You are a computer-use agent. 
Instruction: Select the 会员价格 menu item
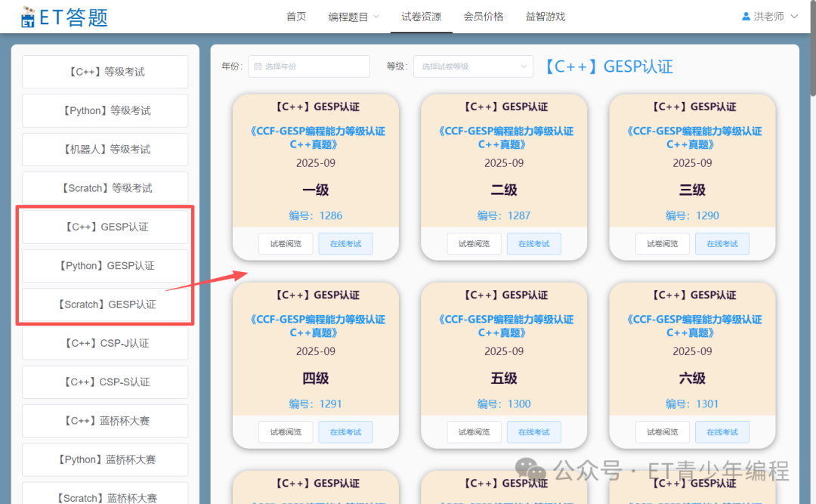[484, 16]
